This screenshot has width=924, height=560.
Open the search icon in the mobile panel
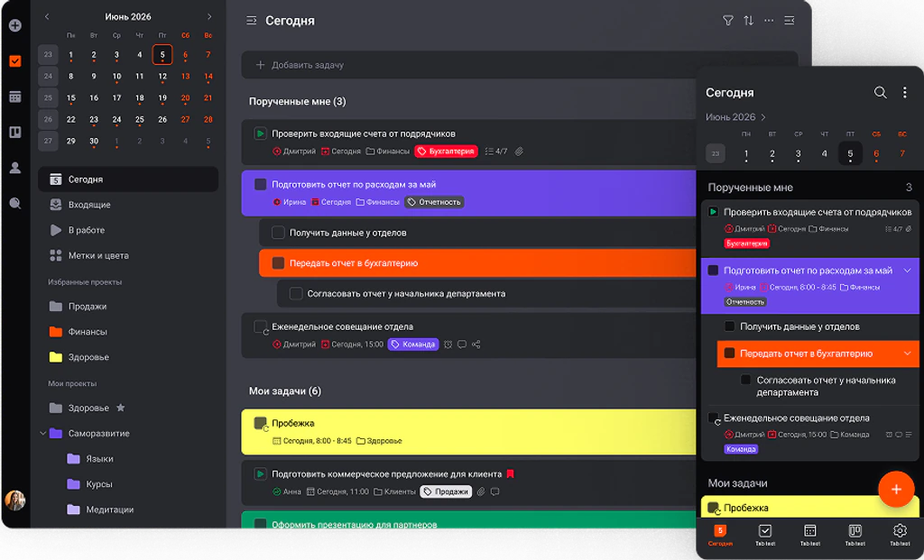point(880,93)
